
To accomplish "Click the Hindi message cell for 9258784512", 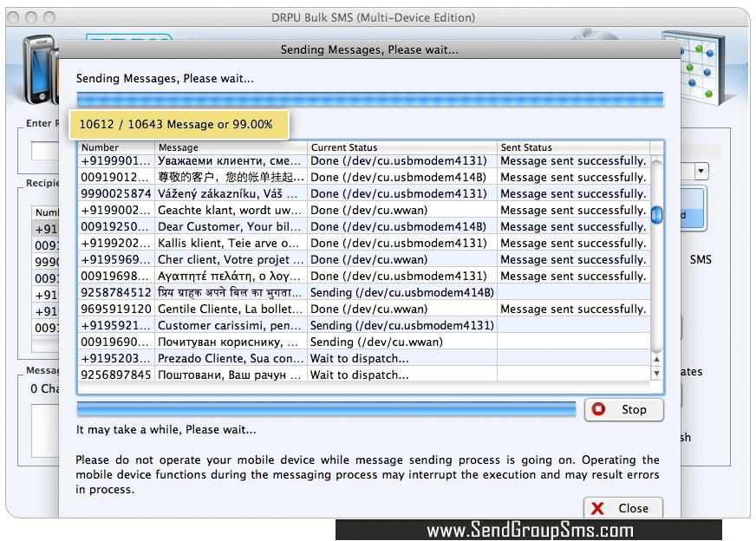I will click(231, 293).
